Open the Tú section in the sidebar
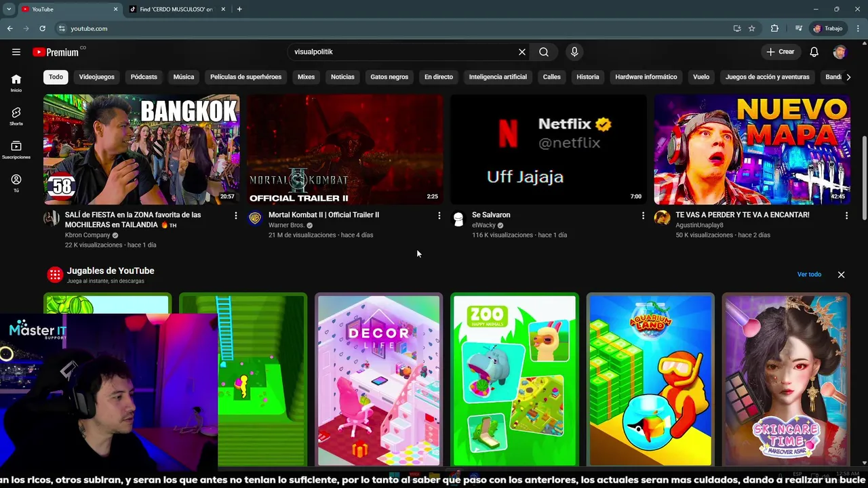Viewport: 868px width, 488px height. 16,183
